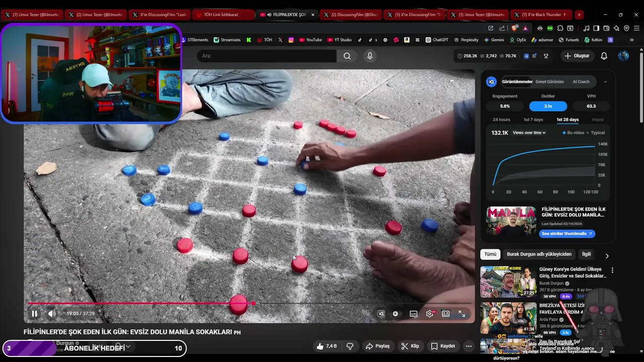Mute the video with the speaker icon
Image resolution: width=644 pixels, height=362 pixels.
pyautogui.click(x=52, y=314)
